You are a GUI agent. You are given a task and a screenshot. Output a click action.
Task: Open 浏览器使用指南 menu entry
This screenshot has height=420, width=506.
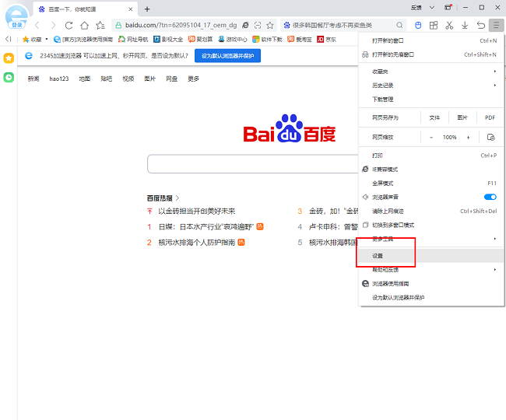(x=431, y=284)
